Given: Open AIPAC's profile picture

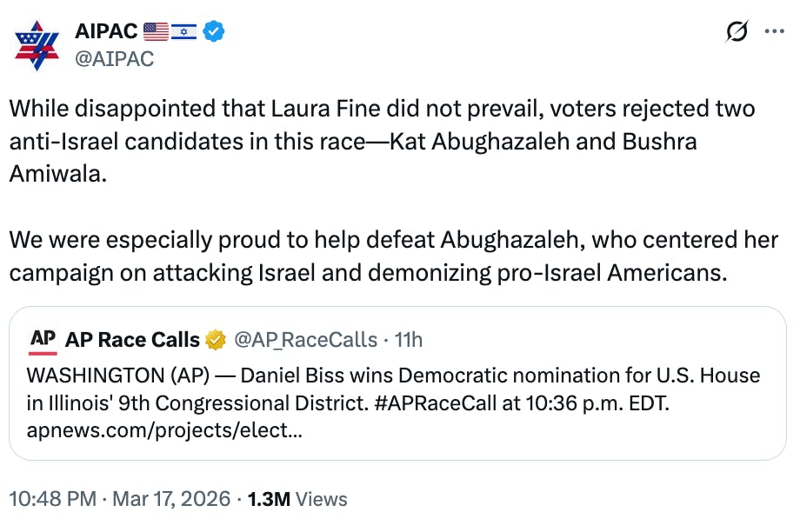Looking at the screenshot, I should coord(38,44).
